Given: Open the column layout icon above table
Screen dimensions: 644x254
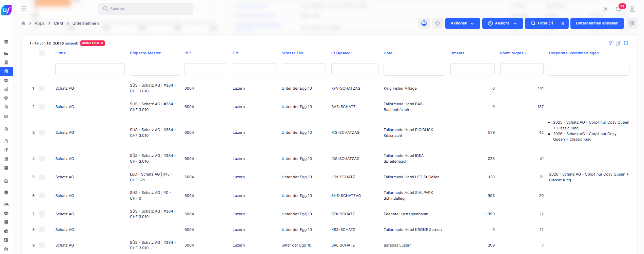Looking at the screenshot, I should (x=626, y=43).
